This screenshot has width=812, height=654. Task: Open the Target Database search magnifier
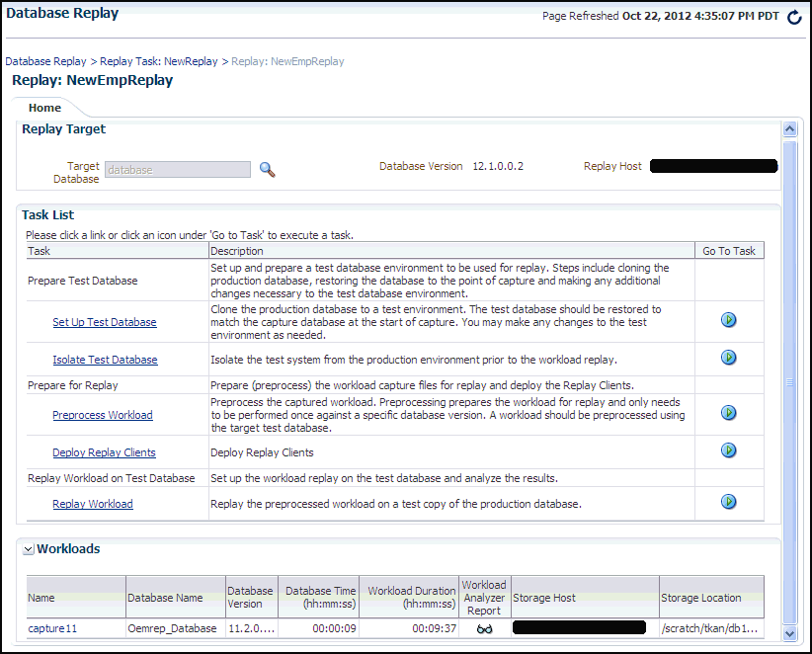click(x=266, y=169)
